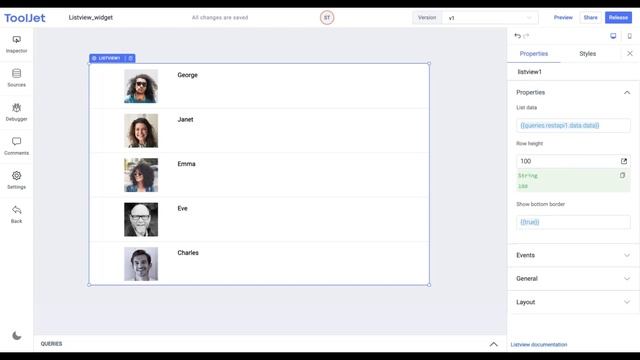This screenshot has width=640, height=360.
Task: Toggle dark mode moon icon
Action: 16,336
